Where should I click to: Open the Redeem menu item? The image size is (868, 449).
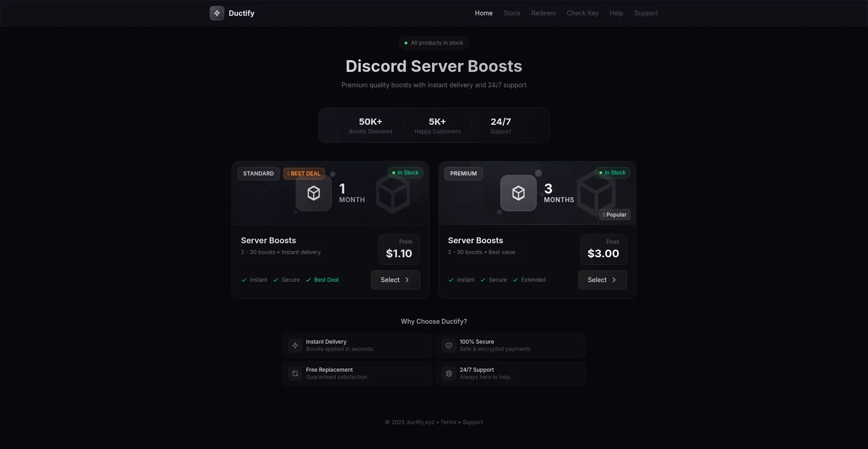pyautogui.click(x=543, y=13)
